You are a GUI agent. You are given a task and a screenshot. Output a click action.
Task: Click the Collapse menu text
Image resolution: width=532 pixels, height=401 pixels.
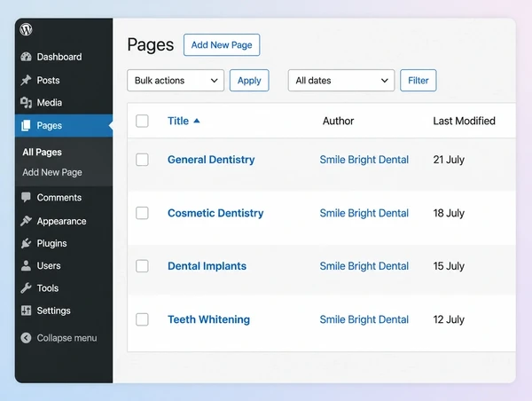tap(66, 338)
